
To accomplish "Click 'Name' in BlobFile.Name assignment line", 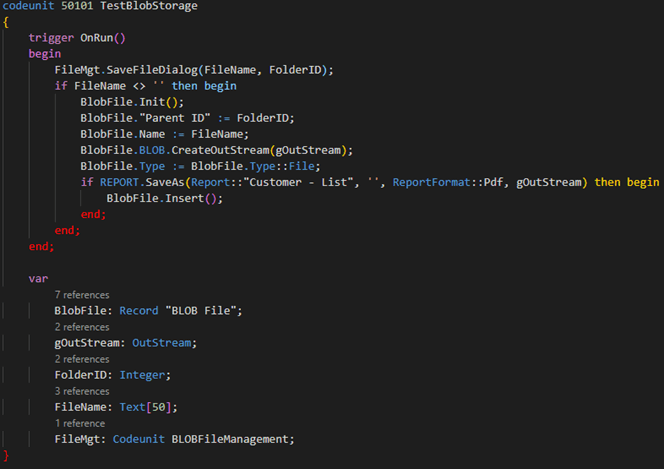I will [152, 134].
